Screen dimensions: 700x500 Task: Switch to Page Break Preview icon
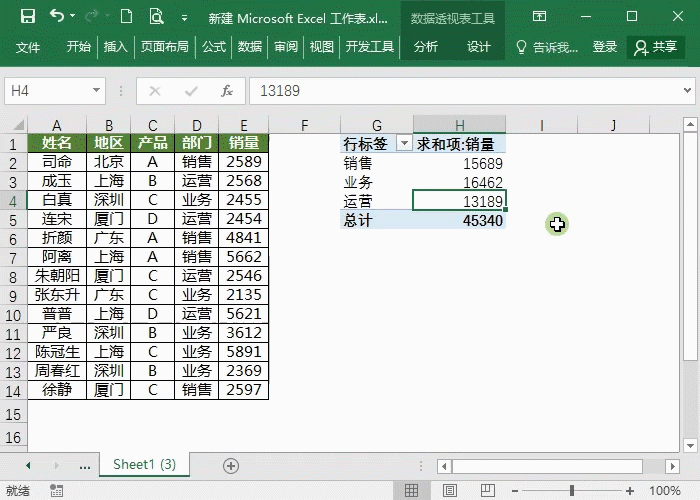coord(487,490)
